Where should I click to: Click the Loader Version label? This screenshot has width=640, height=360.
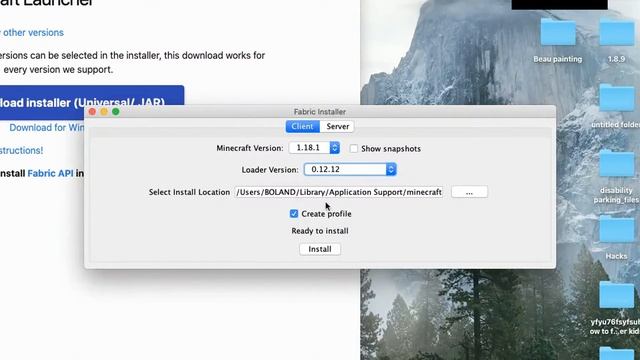(270, 170)
